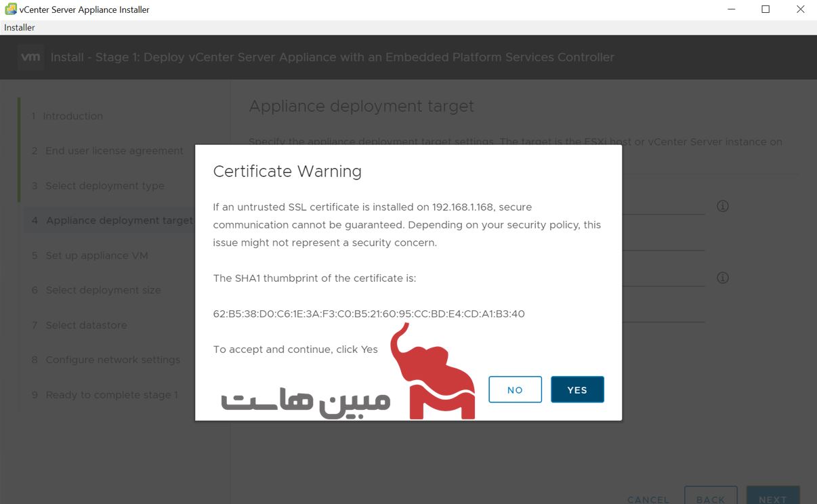Open Select deployment size step
The height and width of the screenshot is (504, 817).
coord(103,290)
